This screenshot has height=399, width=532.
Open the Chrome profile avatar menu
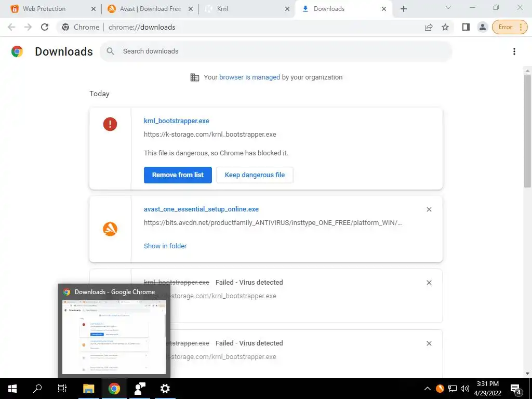pyautogui.click(x=483, y=27)
